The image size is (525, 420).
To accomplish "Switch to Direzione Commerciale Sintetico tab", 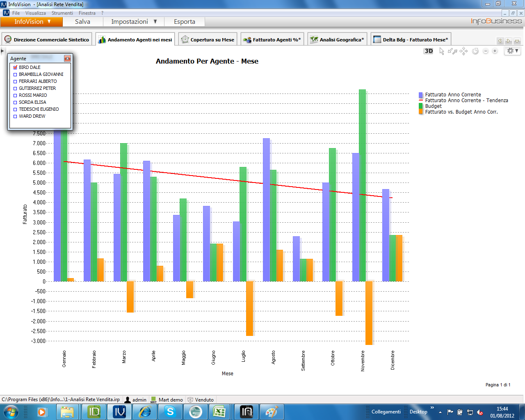I will pos(47,39).
